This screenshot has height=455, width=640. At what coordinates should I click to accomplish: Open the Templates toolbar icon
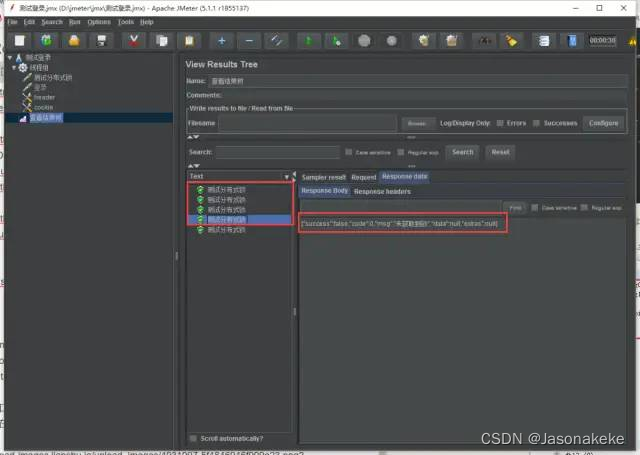[x=47, y=40]
